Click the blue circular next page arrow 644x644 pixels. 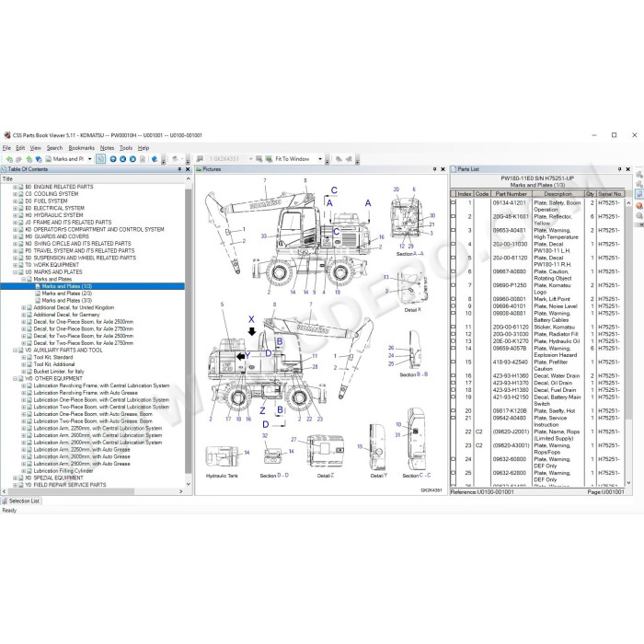tap(132, 159)
